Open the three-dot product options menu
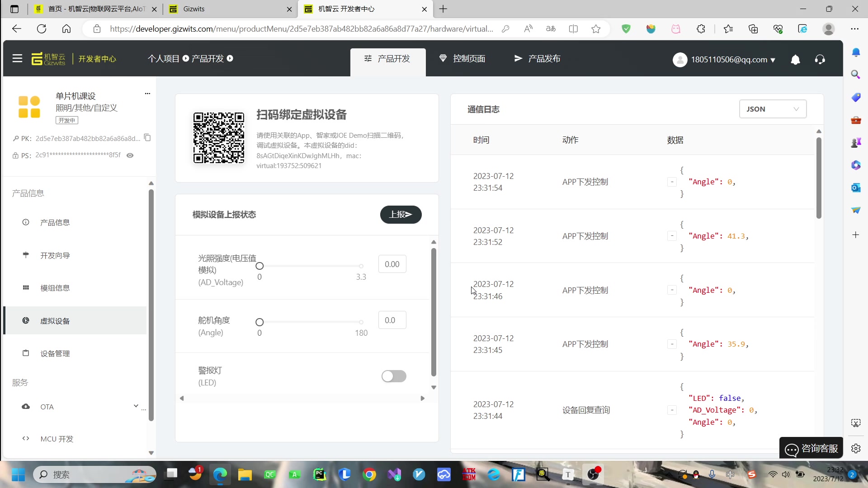Image resolution: width=868 pixels, height=488 pixels. [147, 94]
